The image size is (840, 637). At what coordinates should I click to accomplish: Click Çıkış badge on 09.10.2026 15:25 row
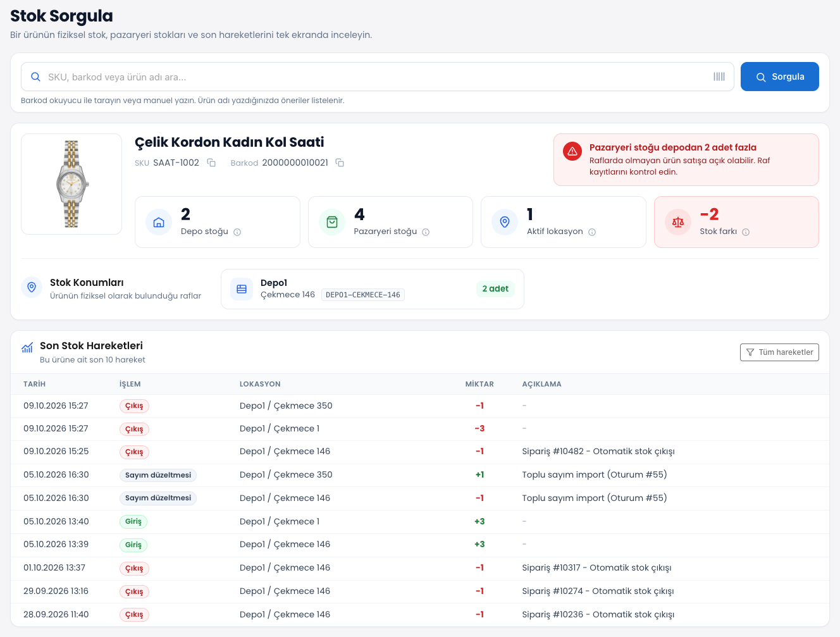click(x=134, y=452)
